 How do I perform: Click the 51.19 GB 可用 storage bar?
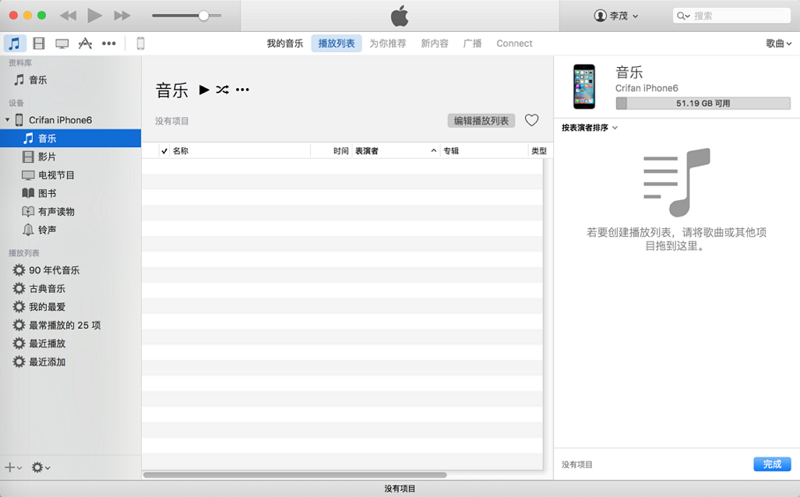pos(703,103)
